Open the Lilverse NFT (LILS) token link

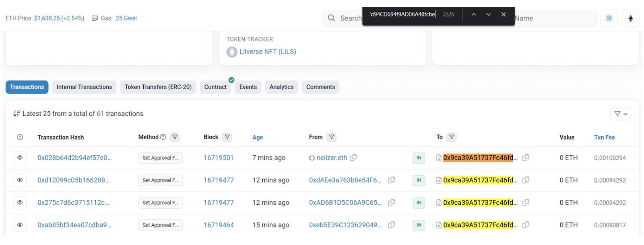[x=268, y=52]
